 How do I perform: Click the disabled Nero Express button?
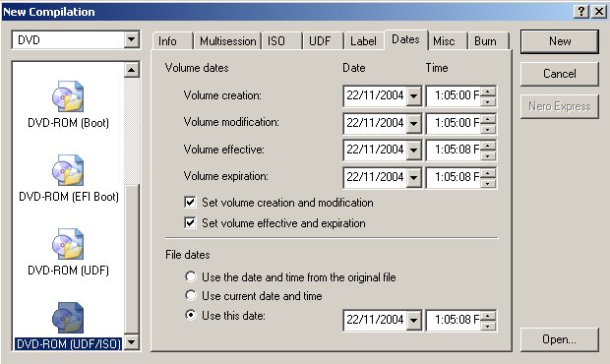tap(560, 106)
